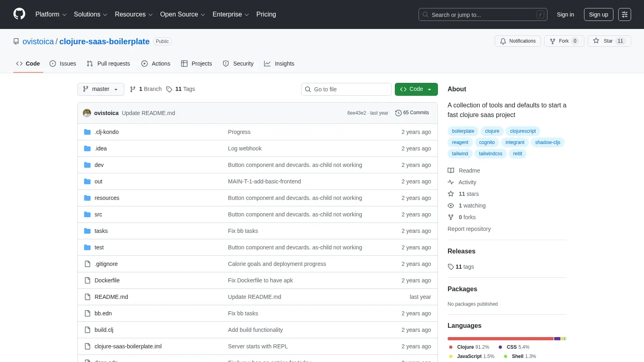Click the Star icon
This screenshot has height=362, width=644.
[596, 41]
